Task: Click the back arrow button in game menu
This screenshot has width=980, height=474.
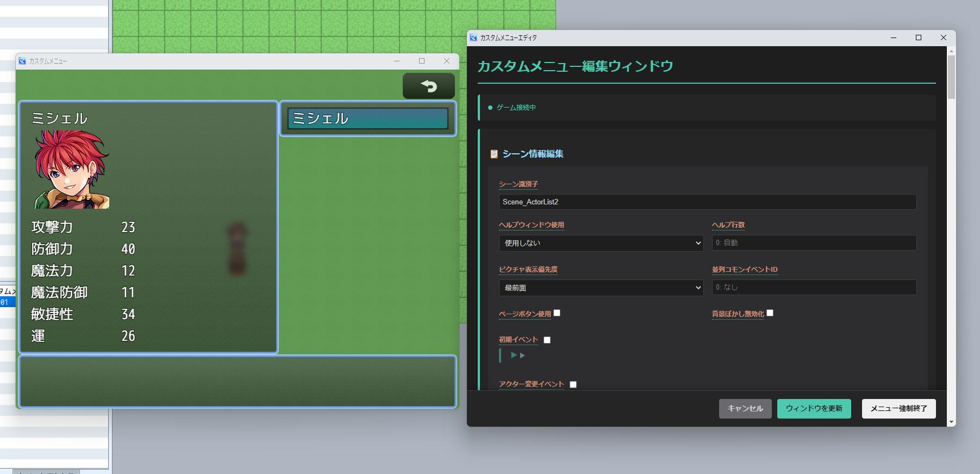Action: 428,86
